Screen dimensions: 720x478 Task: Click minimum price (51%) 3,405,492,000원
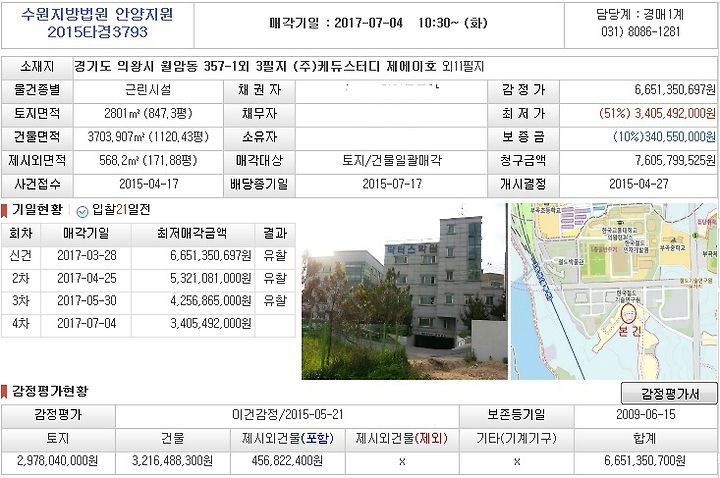point(657,113)
